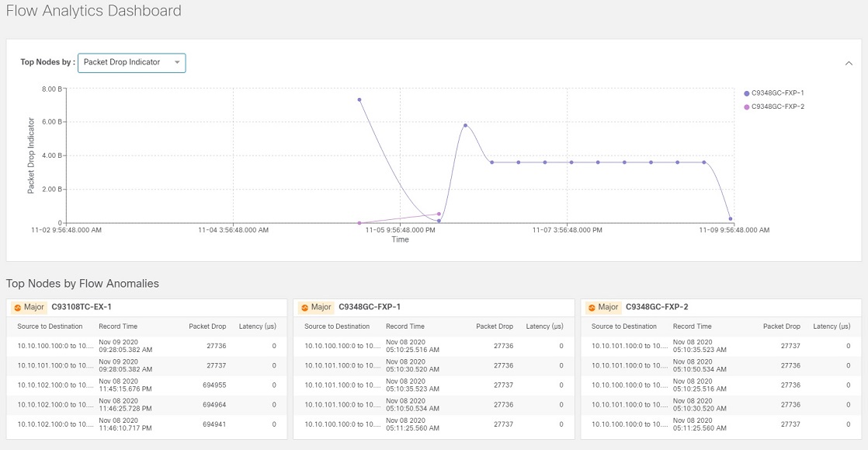Sort C9348GC-FXP-1 table by Record Time
The width and height of the screenshot is (868, 450).
point(405,326)
